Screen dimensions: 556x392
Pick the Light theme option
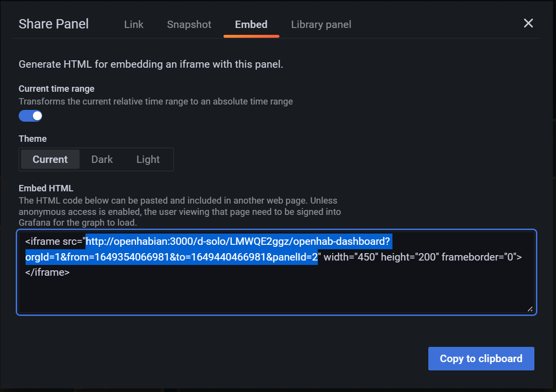(x=148, y=159)
